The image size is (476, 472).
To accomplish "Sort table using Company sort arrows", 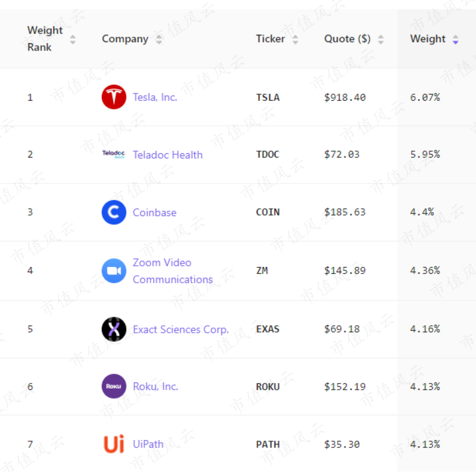I will tap(159, 40).
